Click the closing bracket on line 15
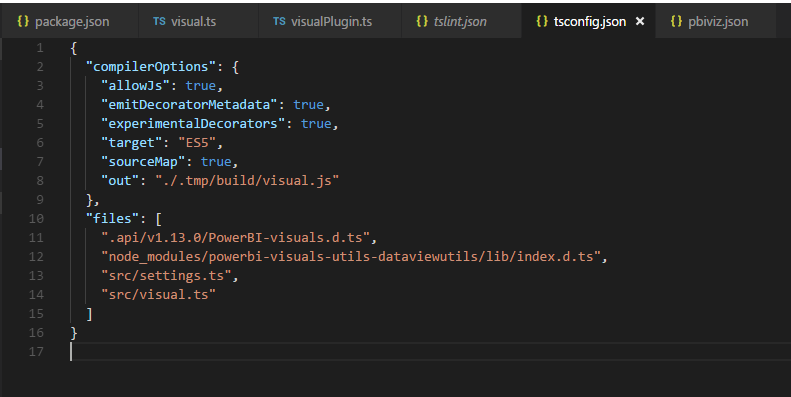 [x=89, y=314]
